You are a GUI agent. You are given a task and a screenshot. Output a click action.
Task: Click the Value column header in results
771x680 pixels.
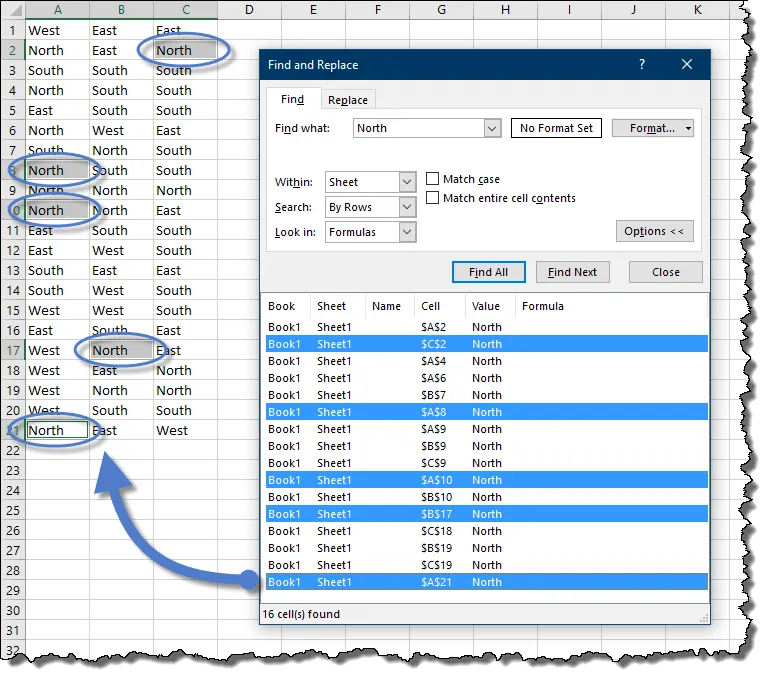[x=490, y=306]
